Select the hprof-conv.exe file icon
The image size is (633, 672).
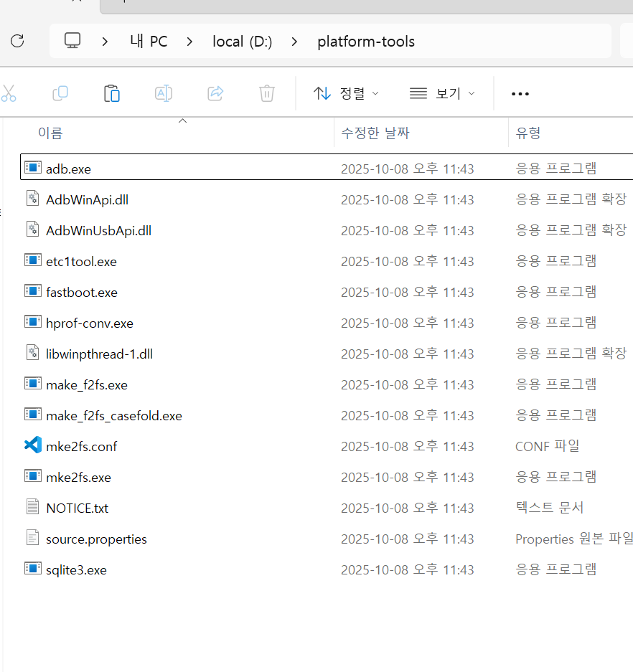coord(33,321)
